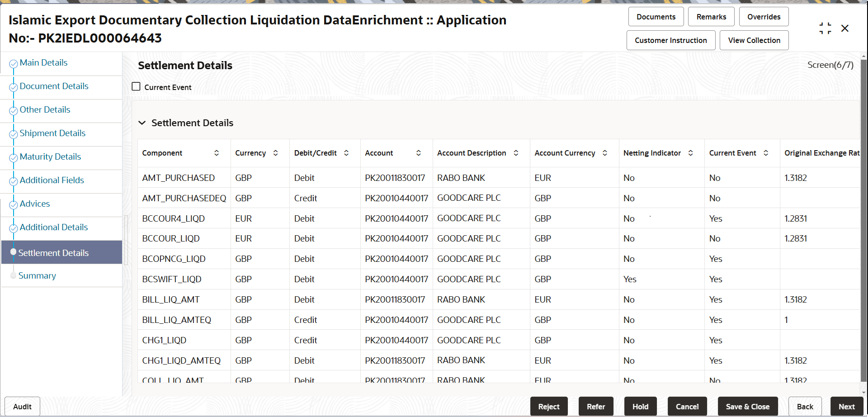The image size is (868, 417).
Task: Sort by Account Description arrows
Action: pos(516,153)
